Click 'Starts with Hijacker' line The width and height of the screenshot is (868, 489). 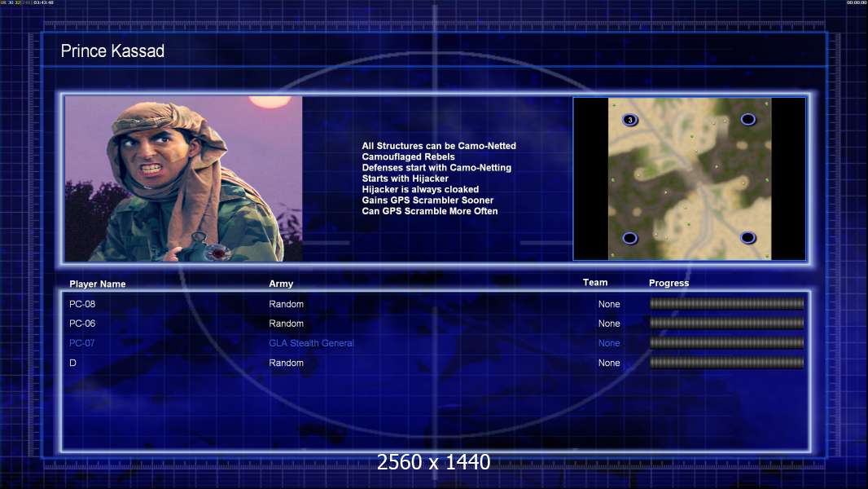[406, 178]
